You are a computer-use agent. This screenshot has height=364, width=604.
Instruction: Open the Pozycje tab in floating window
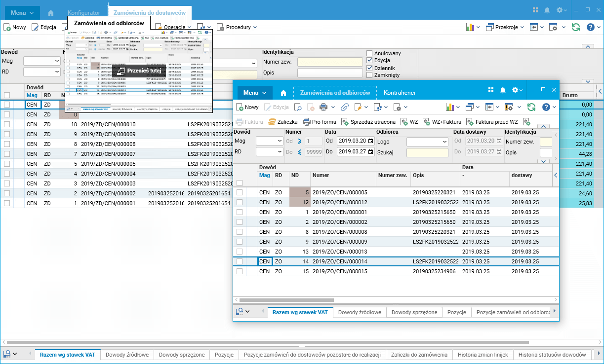(x=456, y=312)
